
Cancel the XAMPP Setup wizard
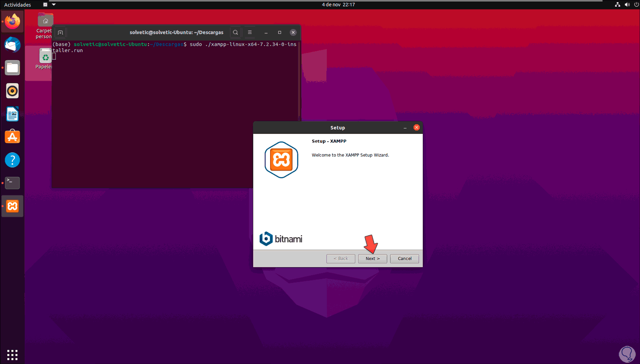(404, 259)
